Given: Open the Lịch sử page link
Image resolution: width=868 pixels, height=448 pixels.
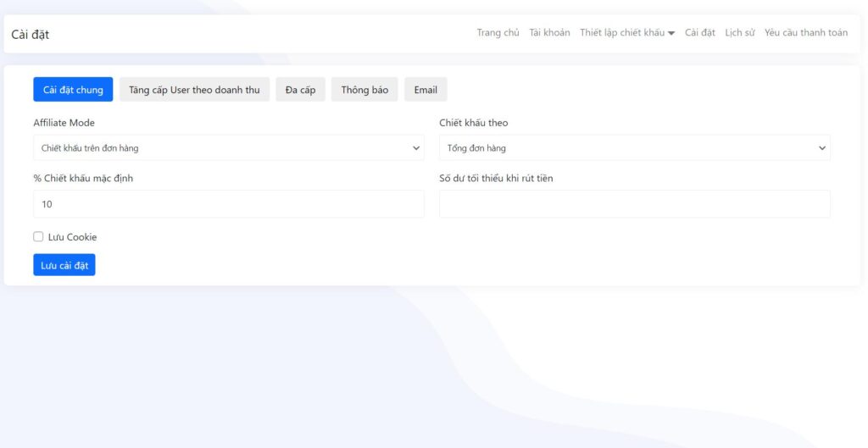Looking at the screenshot, I should pos(740,33).
